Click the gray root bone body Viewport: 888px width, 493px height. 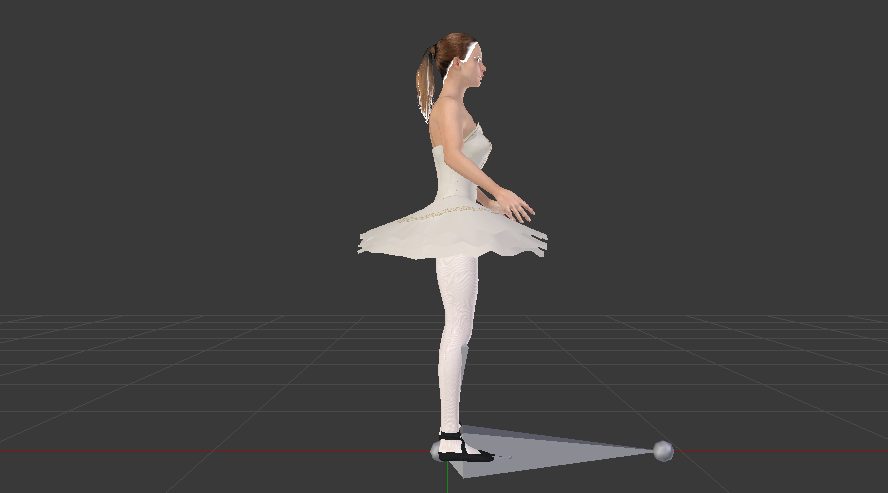coord(560,446)
